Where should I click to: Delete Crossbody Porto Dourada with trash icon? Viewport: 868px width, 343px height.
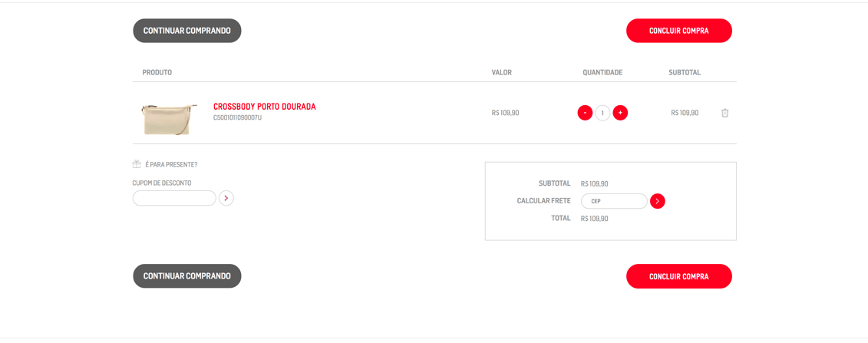click(724, 113)
